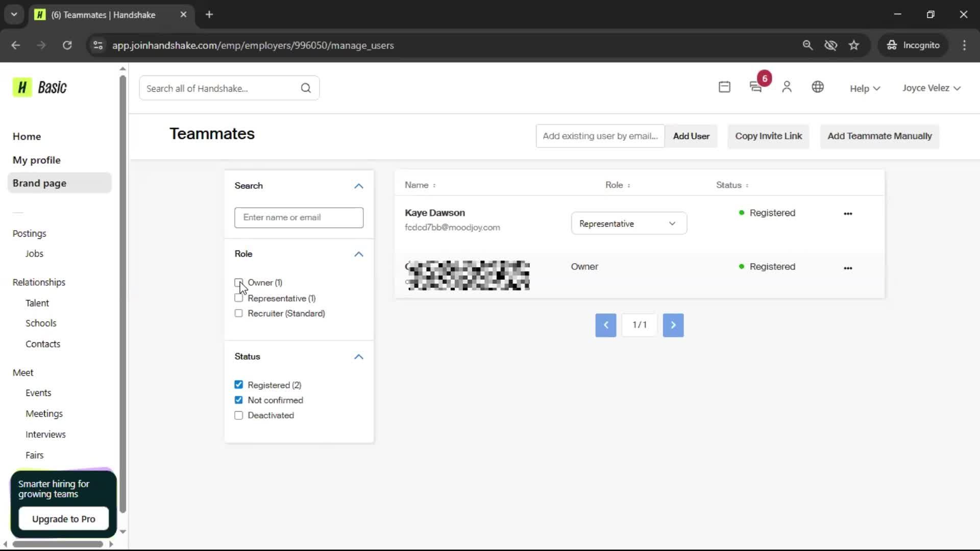
Task: Click the globe language icon
Action: click(x=818, y=87)
